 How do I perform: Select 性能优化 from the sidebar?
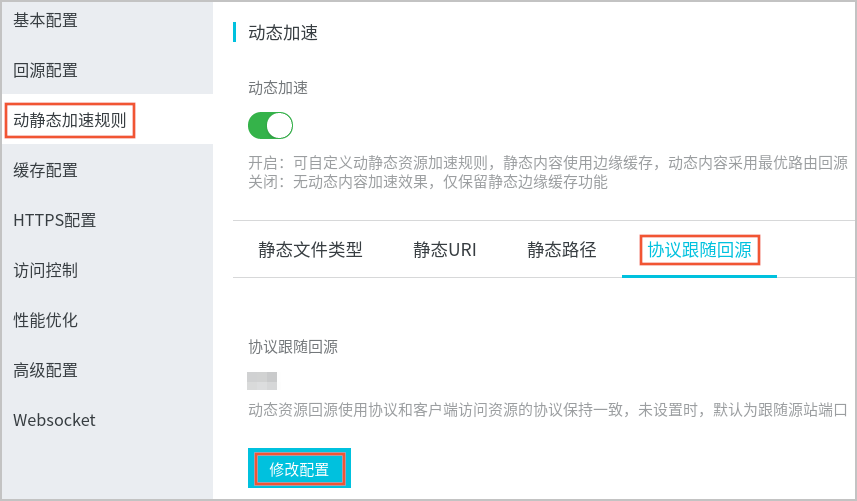click(x=45, y=320)
